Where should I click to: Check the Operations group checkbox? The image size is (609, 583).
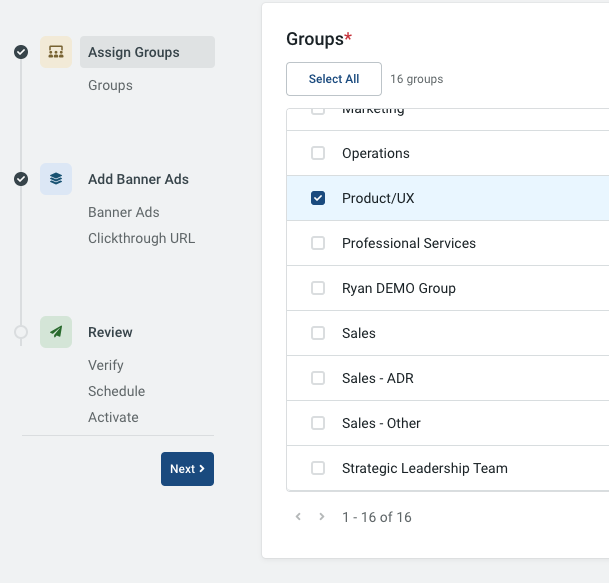(318, 153)
